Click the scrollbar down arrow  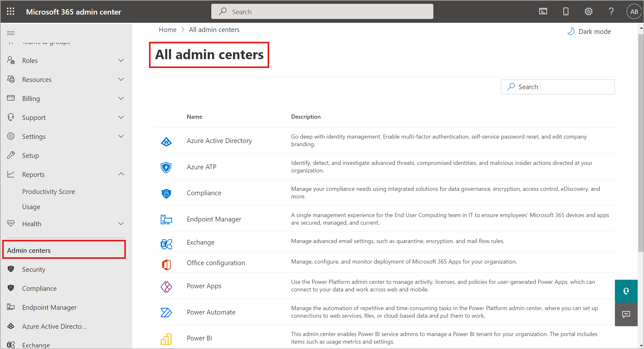tap(641, 346)
